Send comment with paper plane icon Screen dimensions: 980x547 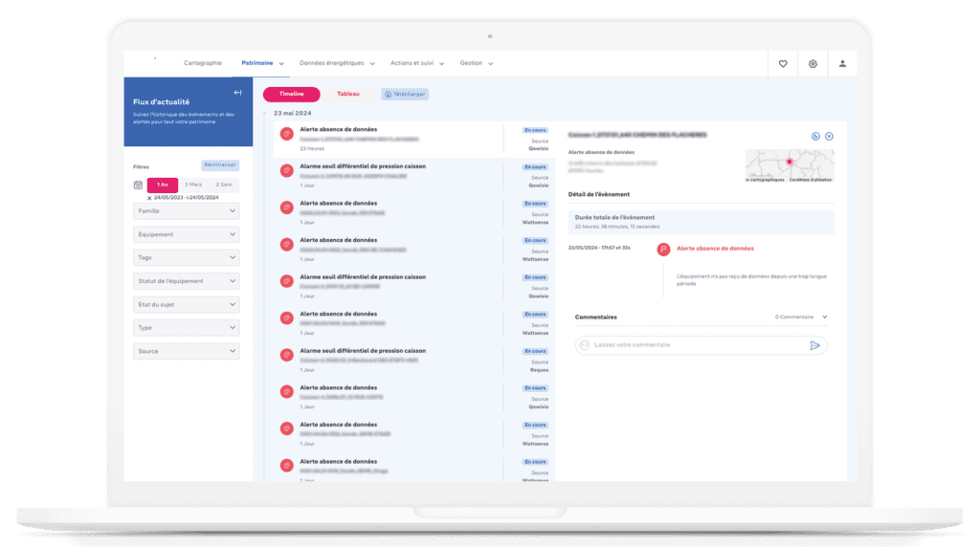point(814,345)
